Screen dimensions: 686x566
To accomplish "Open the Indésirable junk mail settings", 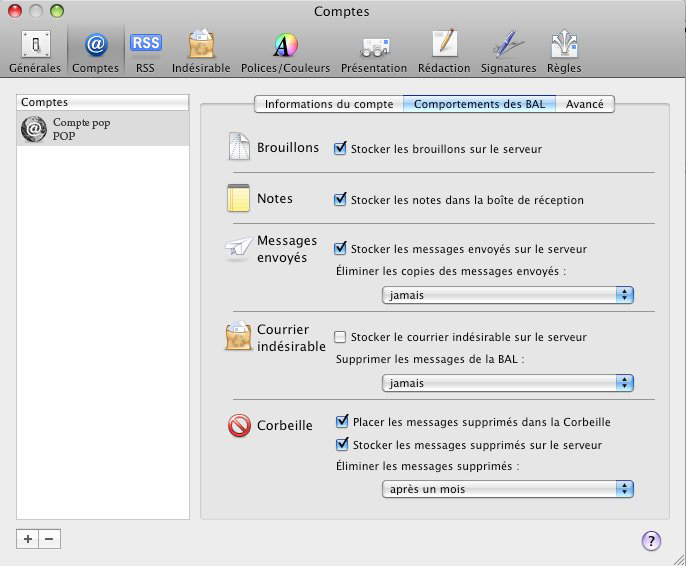I will point(201,51).
